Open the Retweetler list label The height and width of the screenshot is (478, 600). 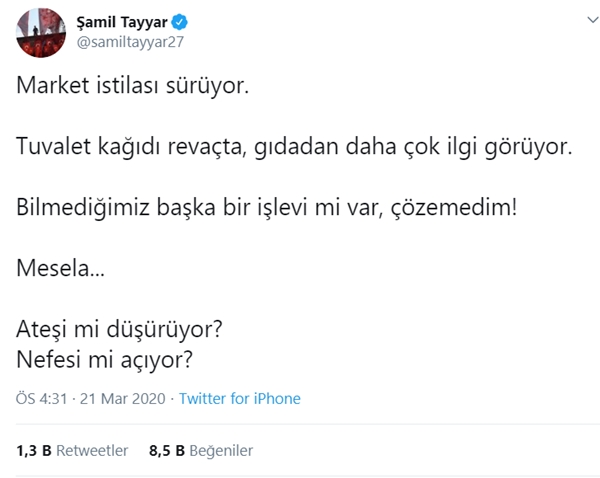92,450
